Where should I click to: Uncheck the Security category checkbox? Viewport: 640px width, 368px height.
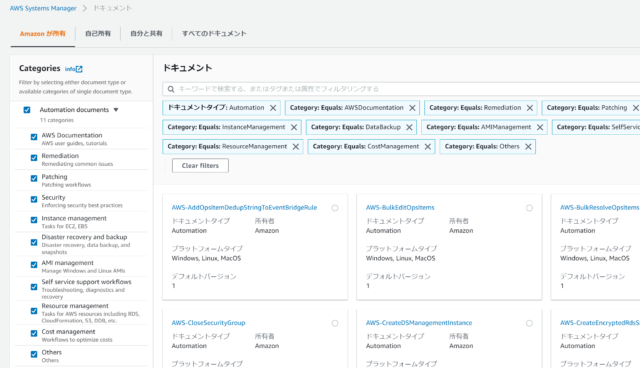[34, 199]
